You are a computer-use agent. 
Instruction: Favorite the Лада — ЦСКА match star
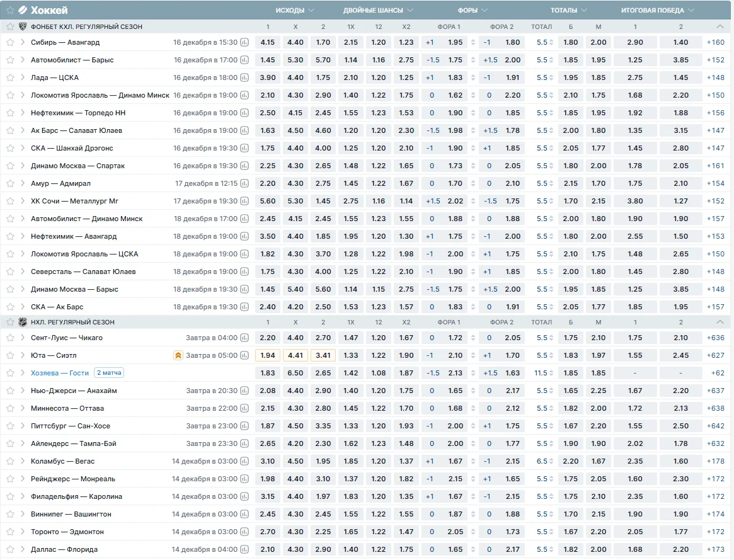tap(10, 77)
